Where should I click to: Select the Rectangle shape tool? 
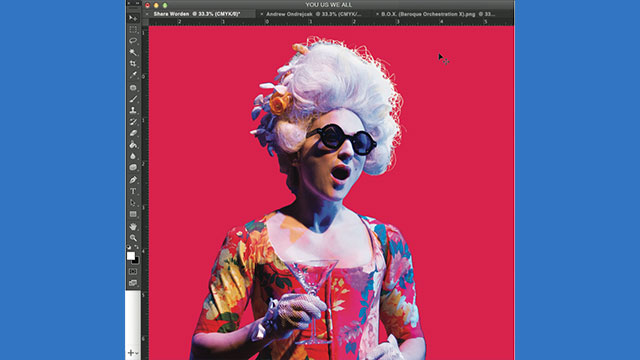(133, 214)
